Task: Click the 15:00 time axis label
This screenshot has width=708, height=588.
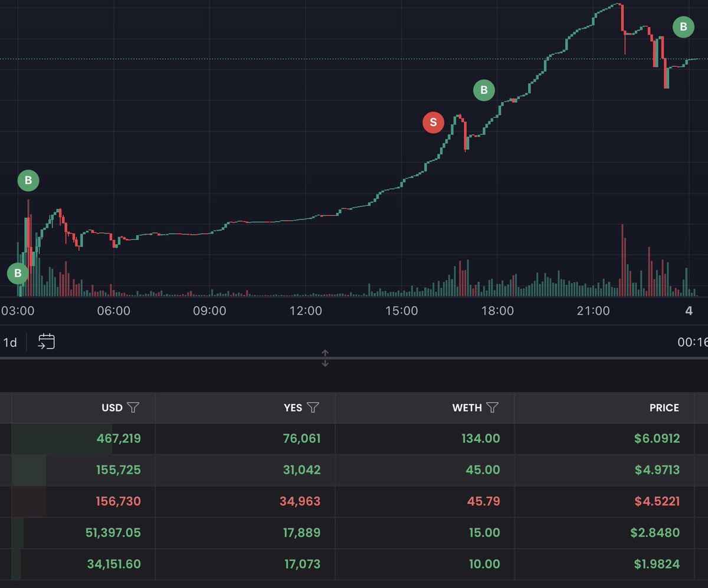Action: (x=402, y=311)
